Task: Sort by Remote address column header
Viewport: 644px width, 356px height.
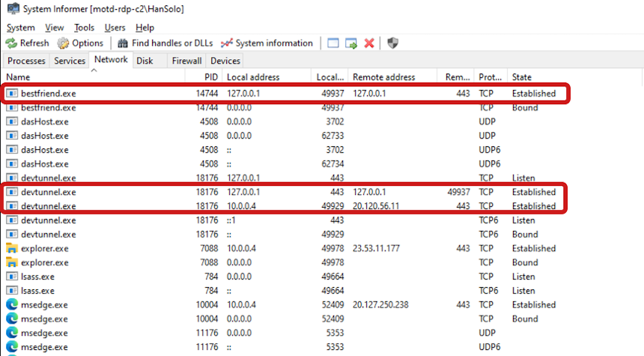Action: (x=392, y=77)
